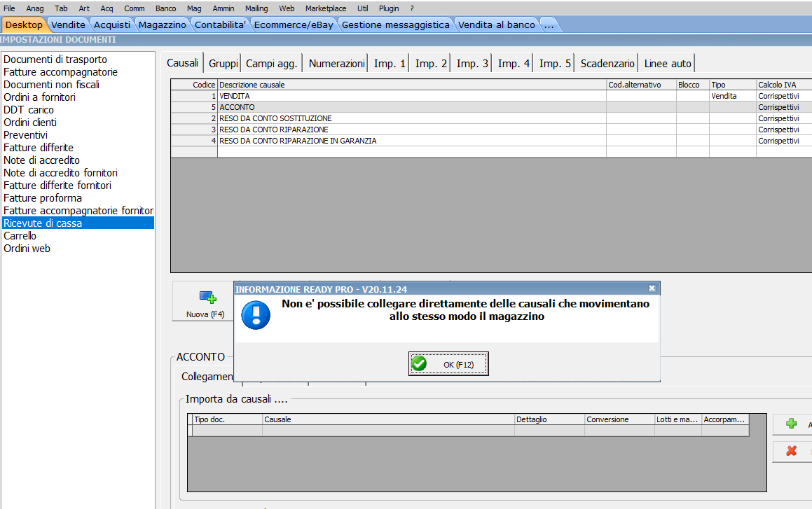Select Documenti di trasporto in list
The image size is (812, 509).
(78, 60)
